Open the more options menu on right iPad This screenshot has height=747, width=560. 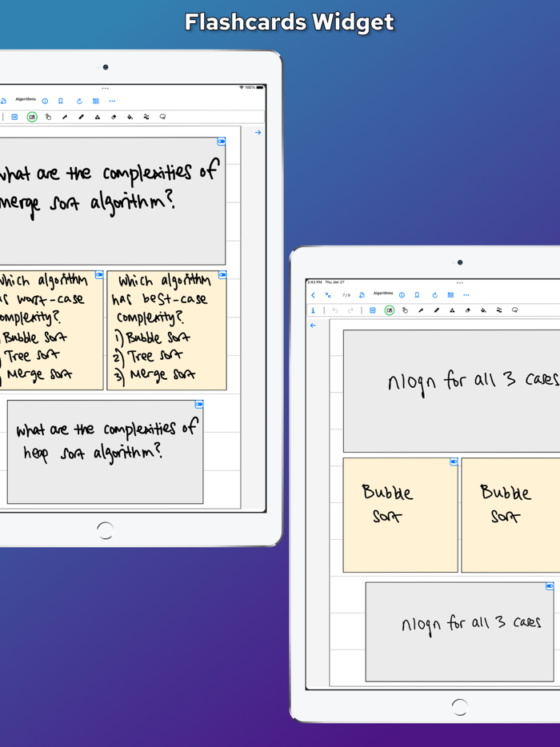pos(466,295)
